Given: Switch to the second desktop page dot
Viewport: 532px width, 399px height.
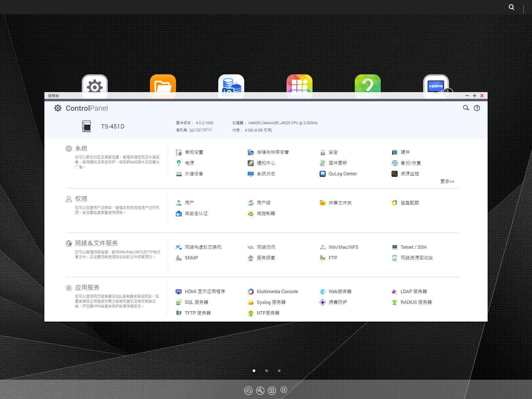Looking at the screenshot, I should pyautogui.click(x=267, y=371).
